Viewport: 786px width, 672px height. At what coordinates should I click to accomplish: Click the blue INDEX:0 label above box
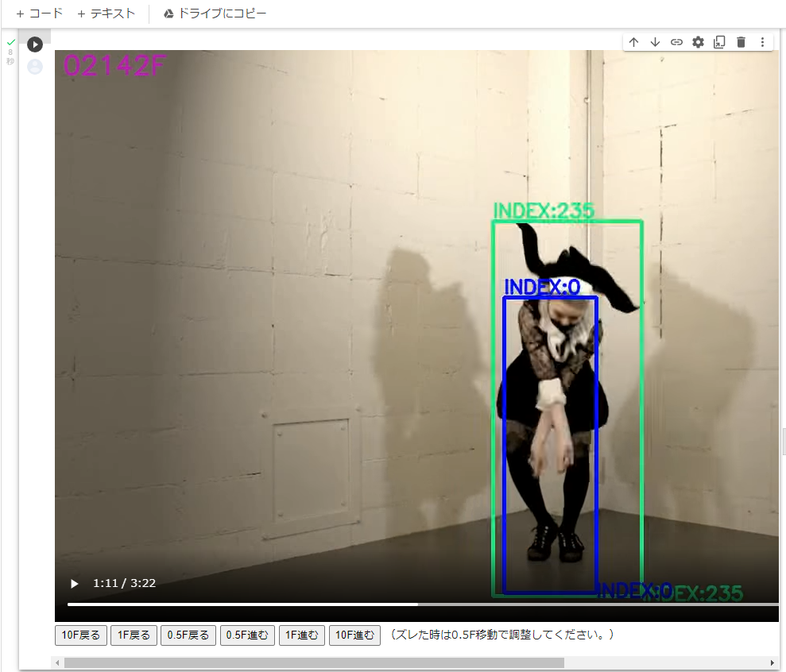point(542,287)
